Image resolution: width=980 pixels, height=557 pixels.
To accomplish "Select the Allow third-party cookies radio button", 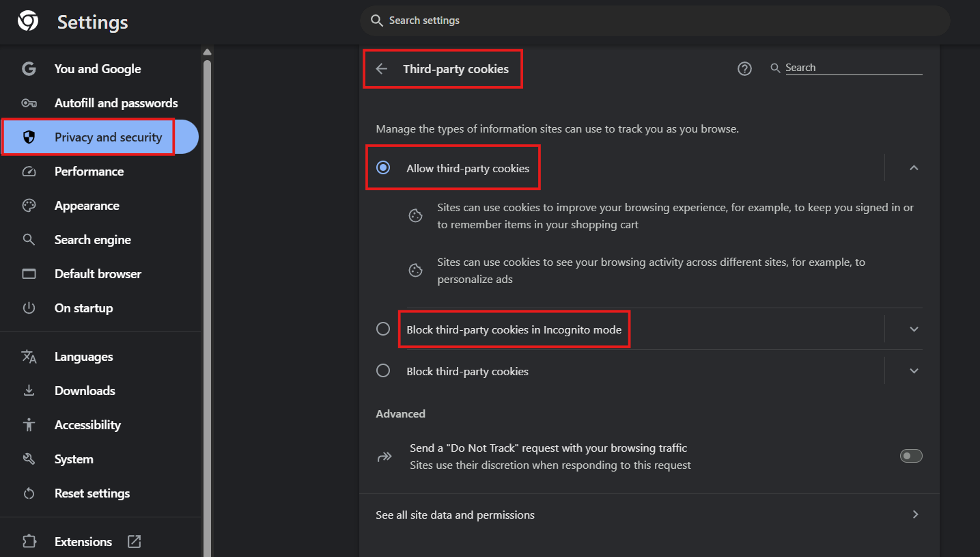I will pos(383,167).
